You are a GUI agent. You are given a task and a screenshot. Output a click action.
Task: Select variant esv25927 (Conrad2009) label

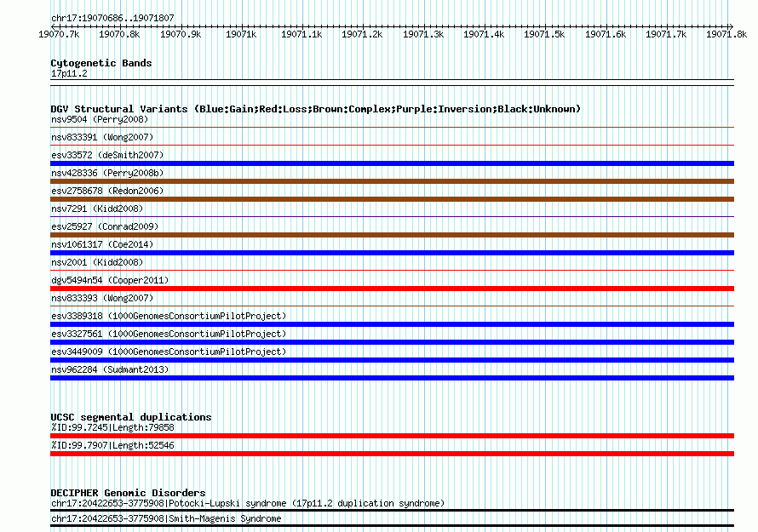105,226
